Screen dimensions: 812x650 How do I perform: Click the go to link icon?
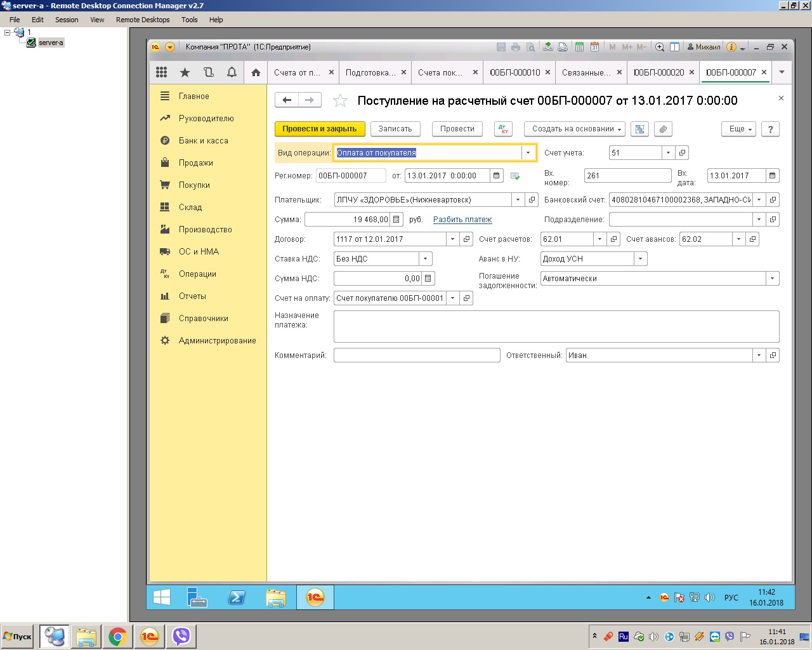[562, 47]
